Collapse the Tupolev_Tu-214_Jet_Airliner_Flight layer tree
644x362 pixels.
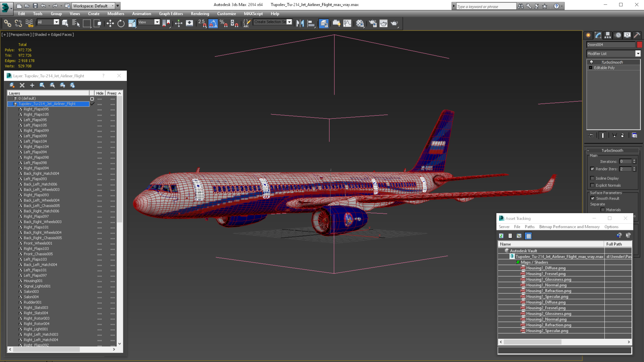pyautogui.click(x=10, y=104)
